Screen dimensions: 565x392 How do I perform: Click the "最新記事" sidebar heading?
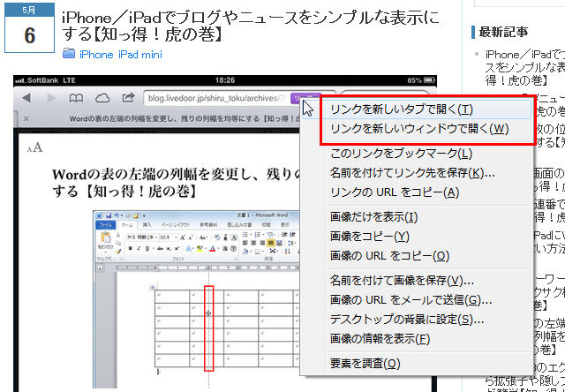(503, 33)
